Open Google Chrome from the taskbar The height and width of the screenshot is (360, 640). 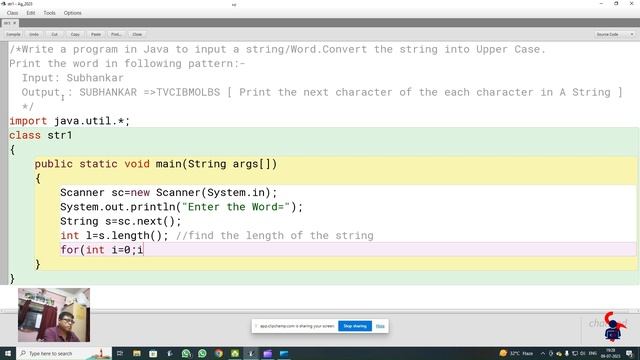[219, 353]
